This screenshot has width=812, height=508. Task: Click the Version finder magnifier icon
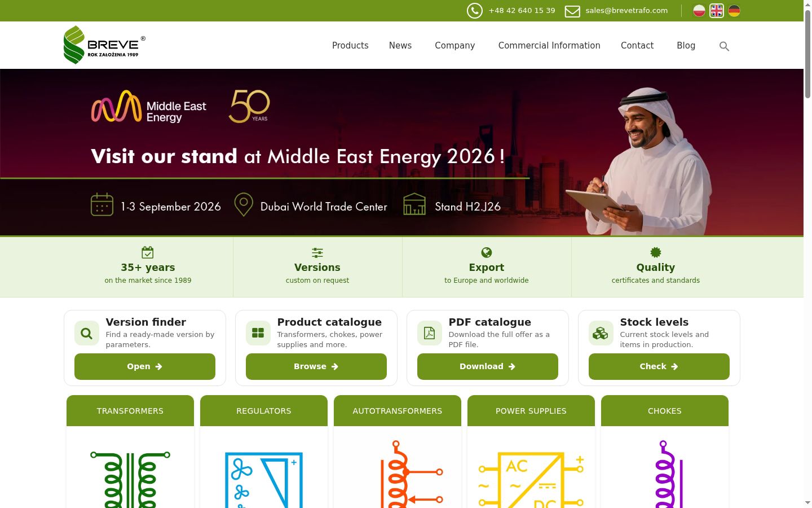point(87,333)
